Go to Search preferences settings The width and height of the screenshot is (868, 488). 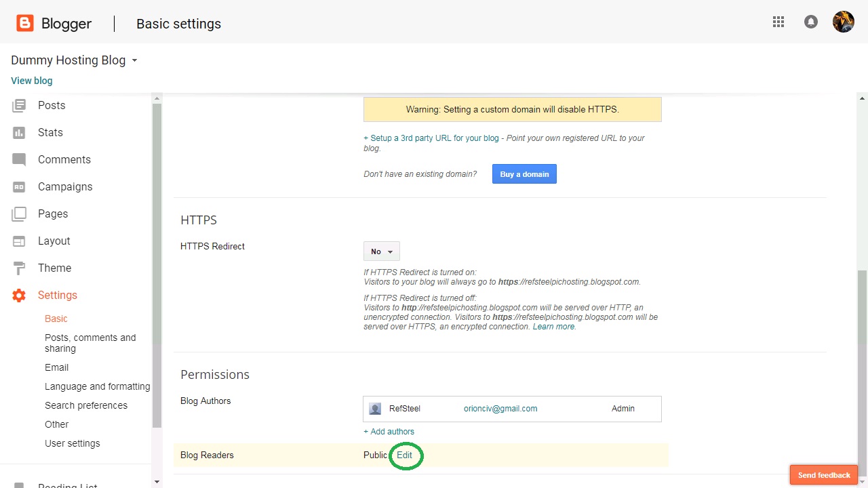point(86,405)
